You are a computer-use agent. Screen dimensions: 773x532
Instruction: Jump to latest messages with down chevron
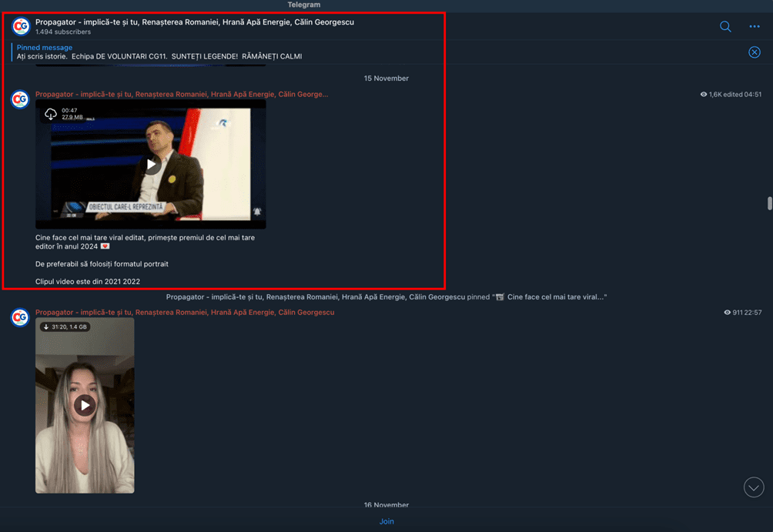(754, 487)
